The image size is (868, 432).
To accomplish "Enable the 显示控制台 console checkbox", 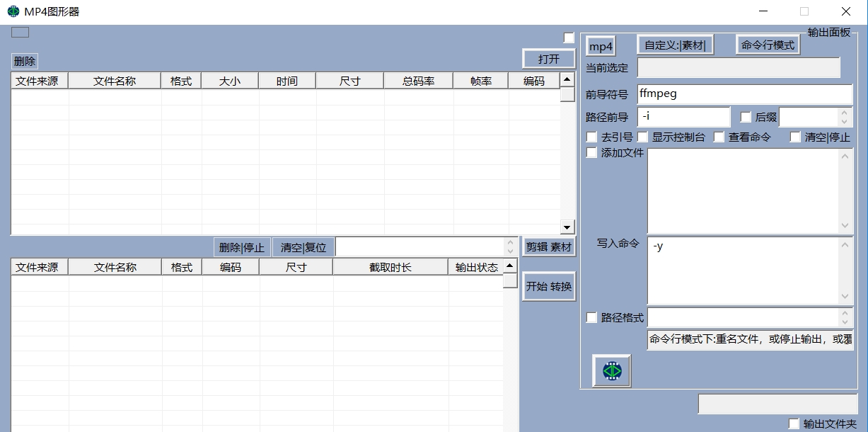I will click(642, 137).
